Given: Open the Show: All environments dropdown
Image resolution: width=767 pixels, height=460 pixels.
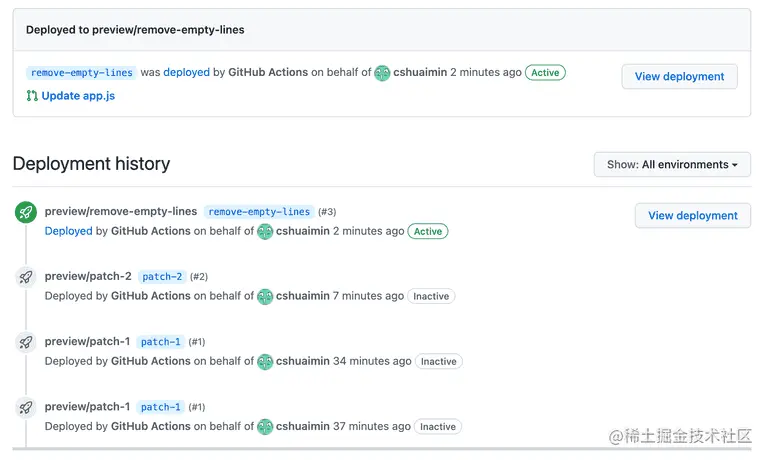Looking at the screenshot, I should [672, 164].
